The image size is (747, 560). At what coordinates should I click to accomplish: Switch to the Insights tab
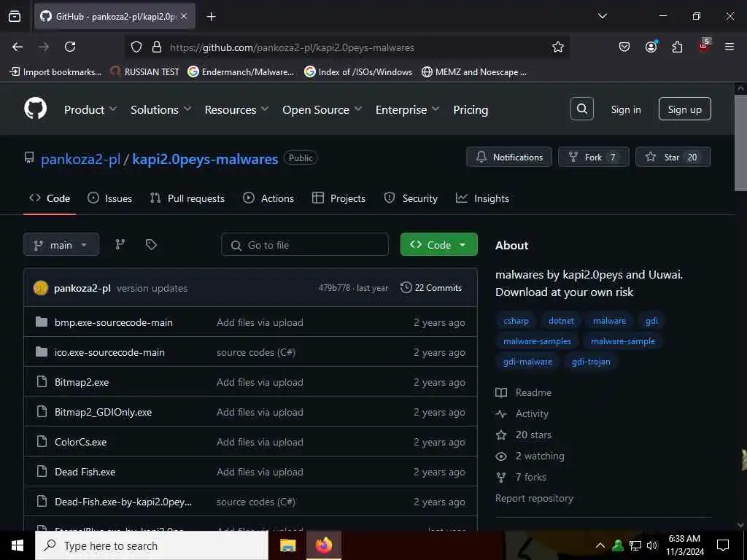click(x=483, y=198)
